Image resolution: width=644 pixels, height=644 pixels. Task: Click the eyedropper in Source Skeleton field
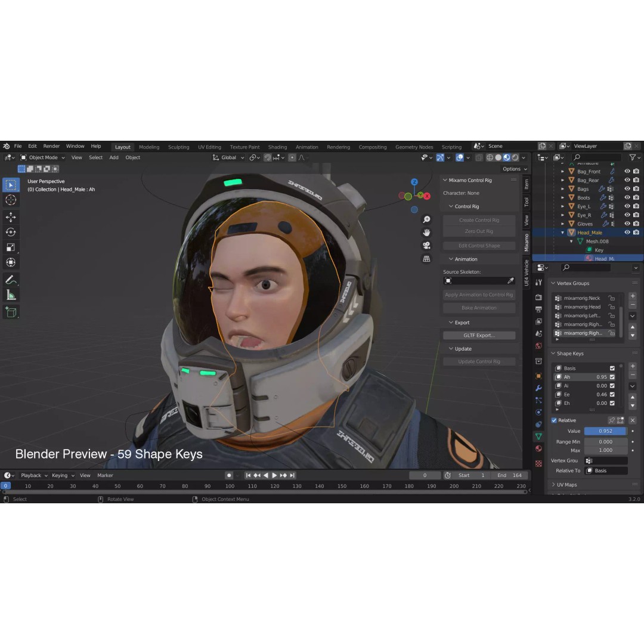(510, 281)
